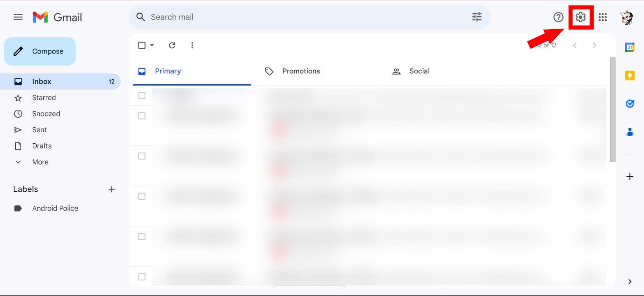Viewport: 644px width, 296px height.
Task: Tick the second email's checkbox
Action: coord(142,116)
